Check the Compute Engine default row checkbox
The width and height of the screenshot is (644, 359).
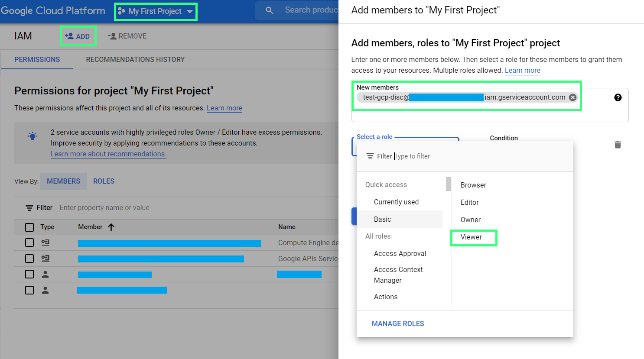click(x=29, y=243)
